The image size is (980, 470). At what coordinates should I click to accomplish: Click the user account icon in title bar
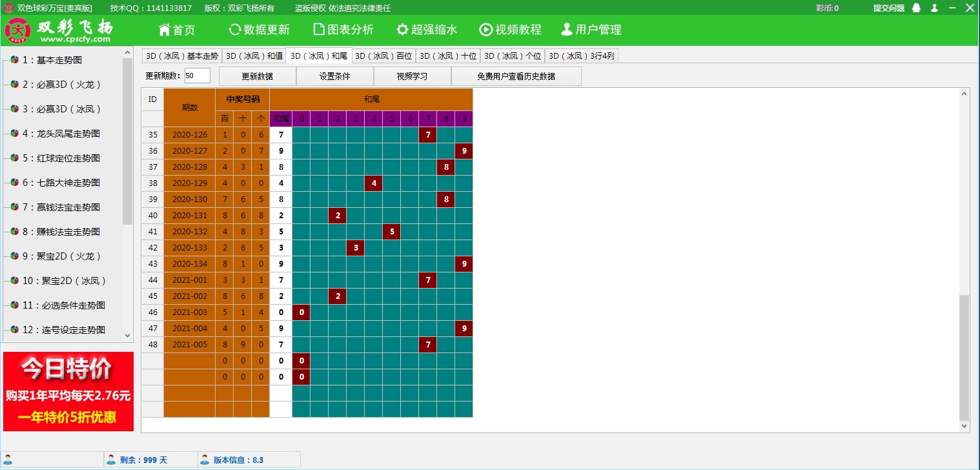[934, 8]
